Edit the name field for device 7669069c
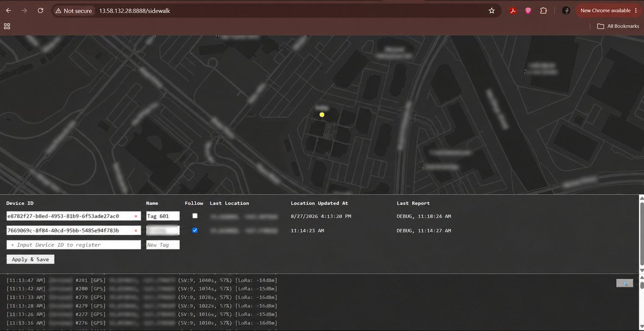644x331 pixels. click(163, 231)
